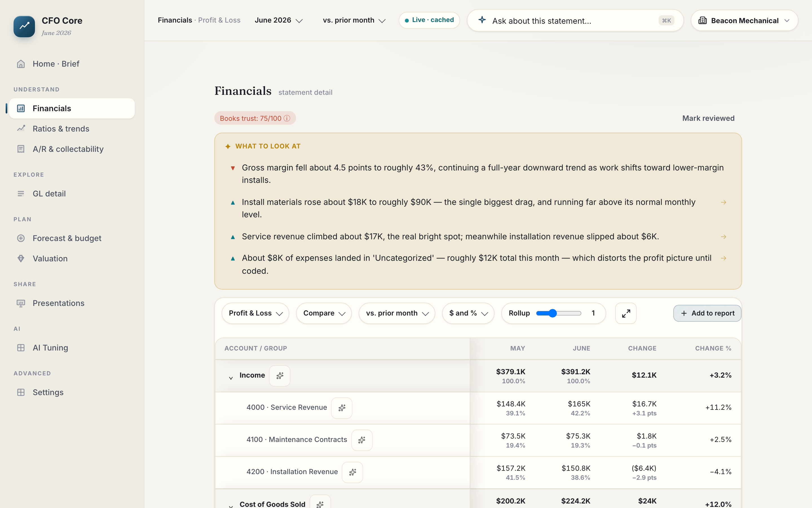The height and width of the screenshot is (508, 812).
Task: Click the info icon next to Books trust
Action: [287, 118]
